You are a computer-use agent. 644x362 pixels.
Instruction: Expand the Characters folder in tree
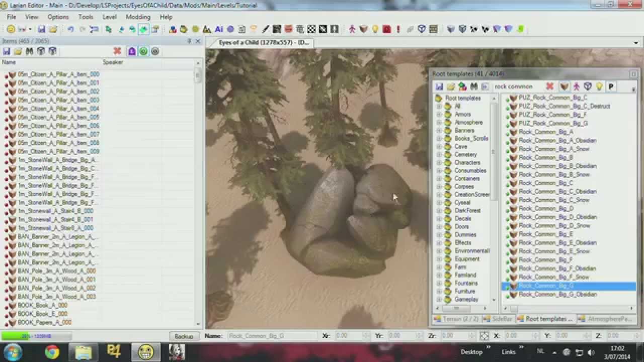pyautogui.click(x=439, y=162)
